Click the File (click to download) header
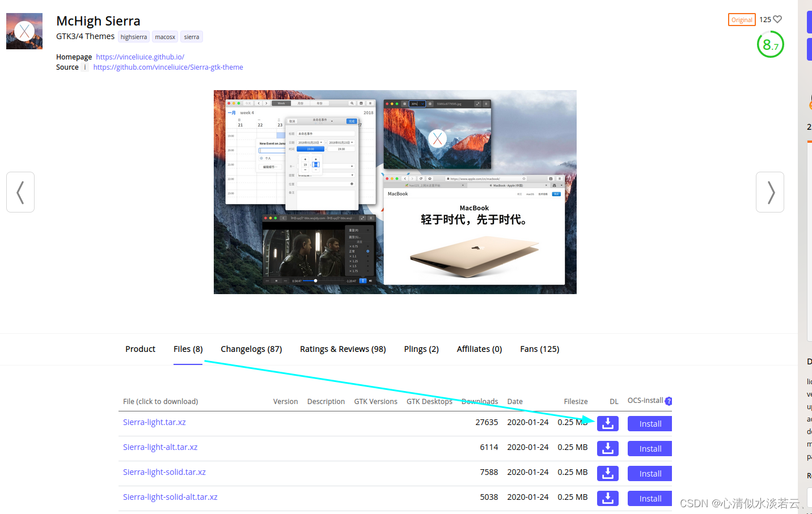 160,401
